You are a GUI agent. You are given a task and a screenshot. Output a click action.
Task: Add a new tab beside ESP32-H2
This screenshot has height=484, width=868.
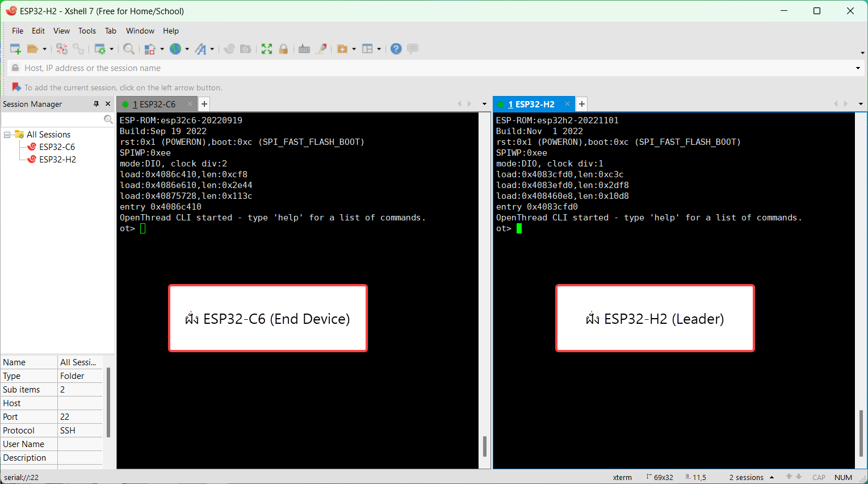[x=582, y=104]
